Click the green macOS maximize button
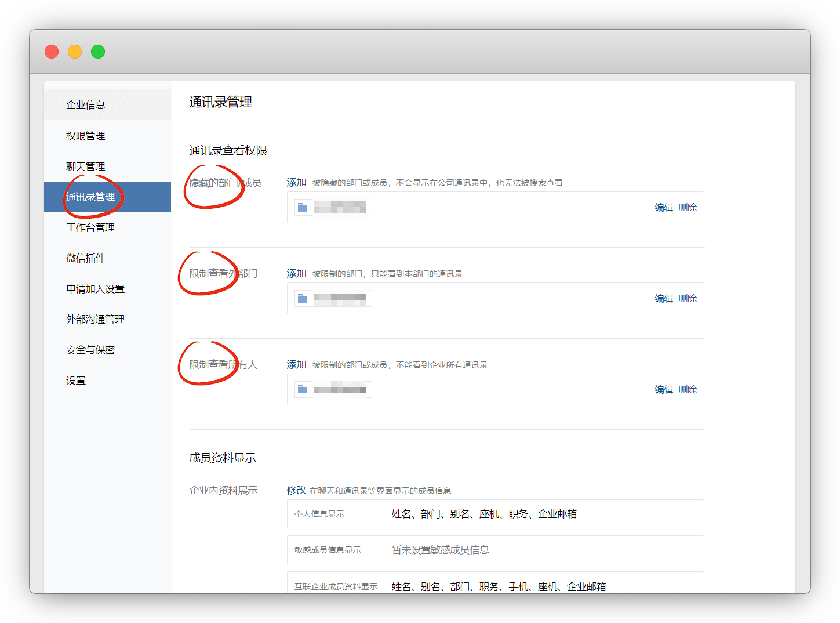The width and height of the screenshot is (840, 623). tap(98, 52)
